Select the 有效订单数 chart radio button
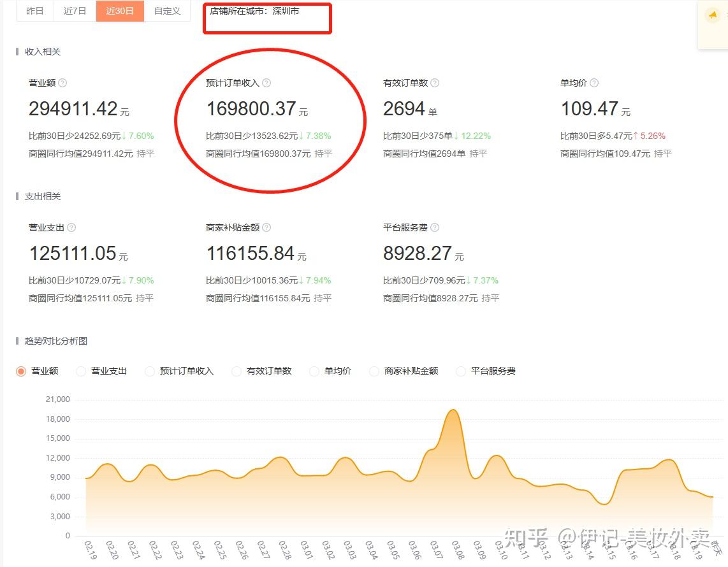This screenshot has height=567, width=728. click(x=236, y=371)
